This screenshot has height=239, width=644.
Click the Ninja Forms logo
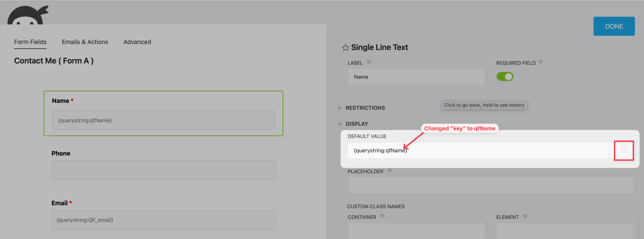28,16
